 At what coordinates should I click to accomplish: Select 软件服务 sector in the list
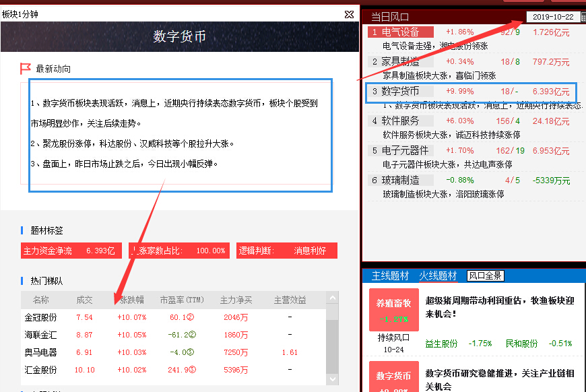[400, 121]
